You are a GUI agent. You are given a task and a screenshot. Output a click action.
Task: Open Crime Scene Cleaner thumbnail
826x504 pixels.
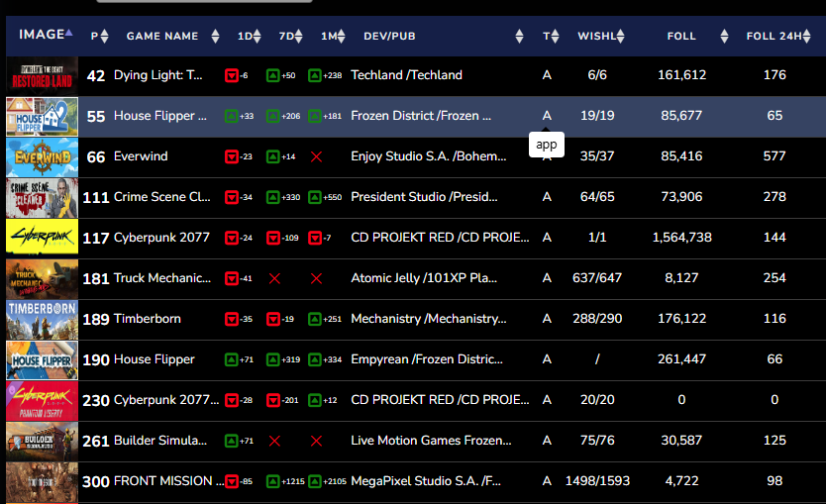(x=43, y=197)
